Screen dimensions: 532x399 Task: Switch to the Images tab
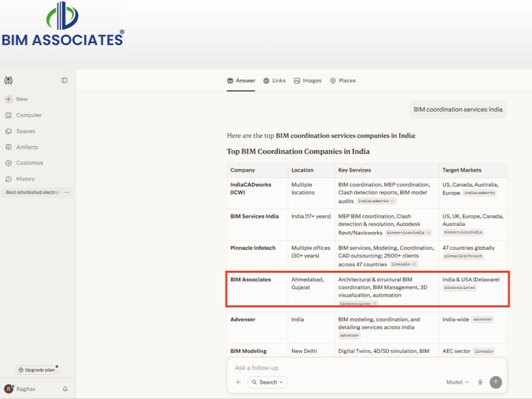pos(307,81)
